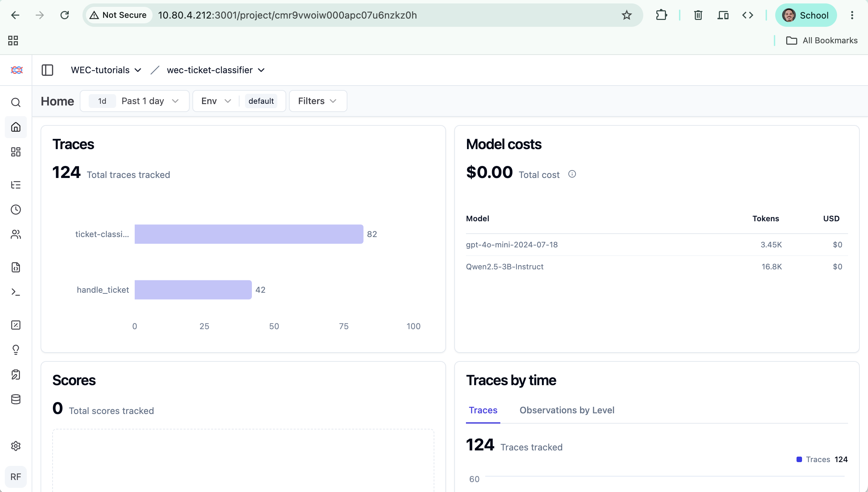The image size is (868, 492).
Task: Click gpt-4o-mini-2024-07-18 model row
Action: click(657, 245)
